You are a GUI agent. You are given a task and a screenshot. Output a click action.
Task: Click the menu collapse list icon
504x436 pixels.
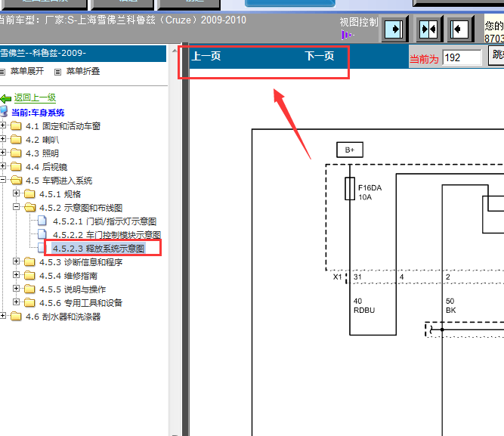coord(57,72)
